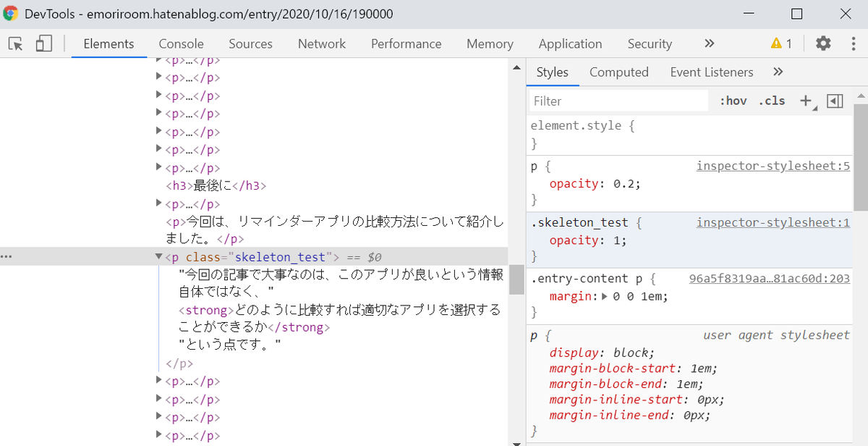This screenshot has height=446, width=868.
Task: Toggle the device toolbar icon
Action: coord(44,43)
